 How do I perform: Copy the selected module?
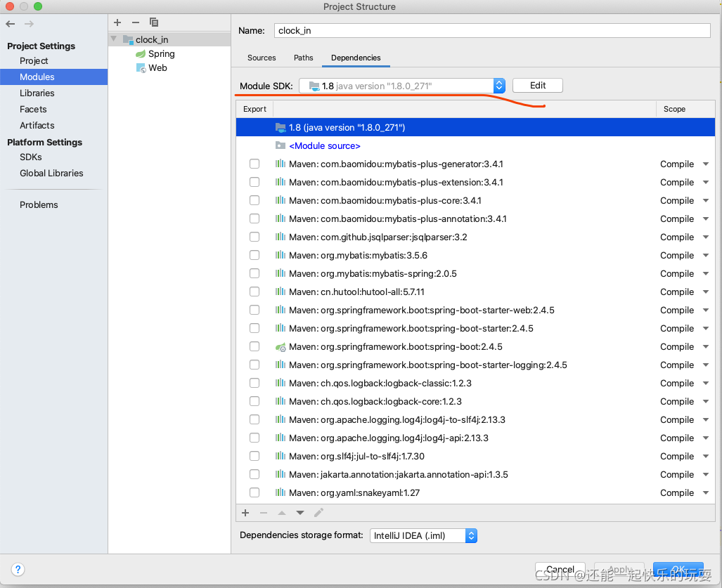tap(154, 22)
